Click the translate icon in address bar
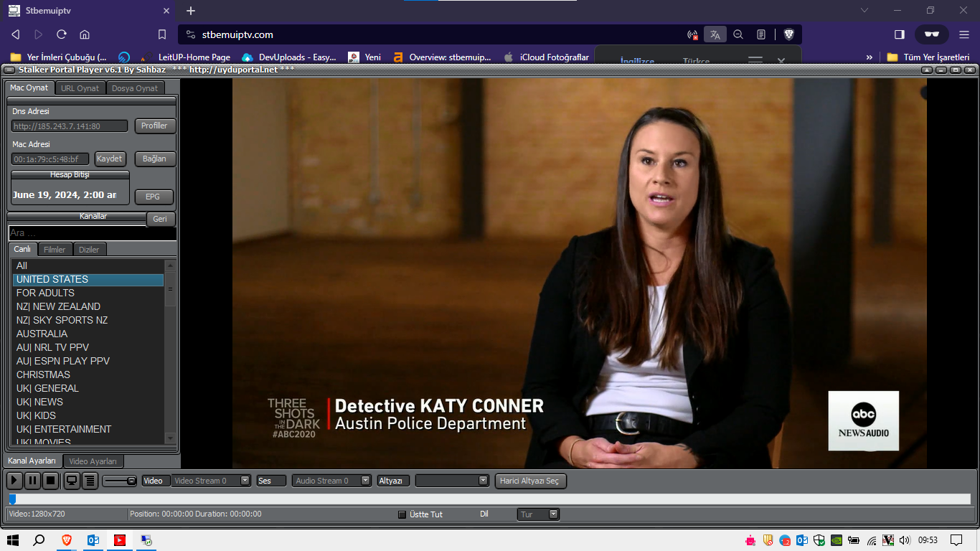This screenshot has width=980, height=551. click(715, 34)
